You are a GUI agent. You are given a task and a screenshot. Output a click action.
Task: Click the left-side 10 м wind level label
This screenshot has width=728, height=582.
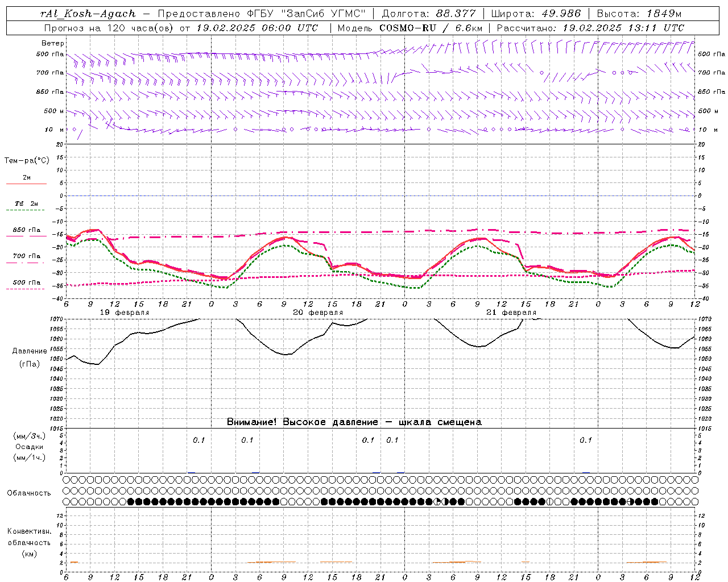coord(54,130)
